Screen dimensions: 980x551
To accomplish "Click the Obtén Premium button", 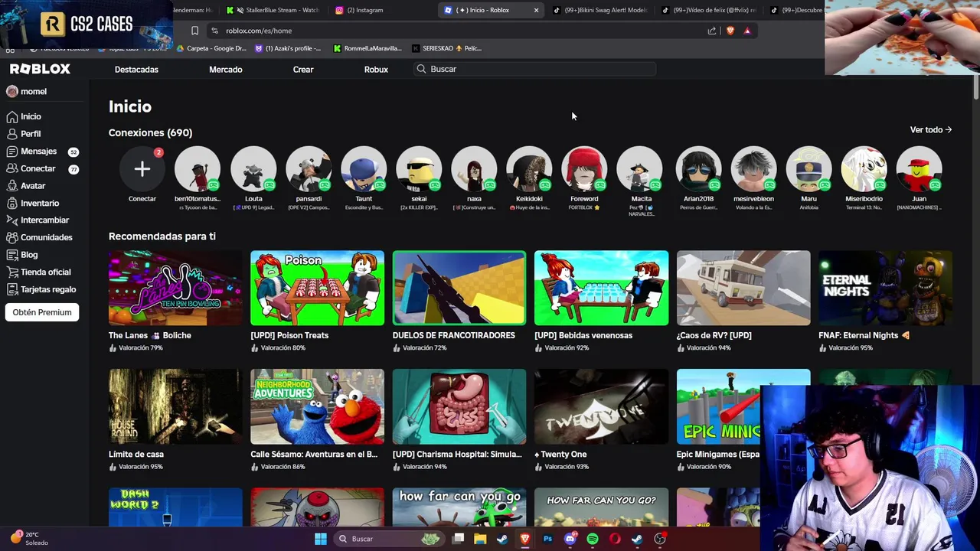I will pos(42,312).
